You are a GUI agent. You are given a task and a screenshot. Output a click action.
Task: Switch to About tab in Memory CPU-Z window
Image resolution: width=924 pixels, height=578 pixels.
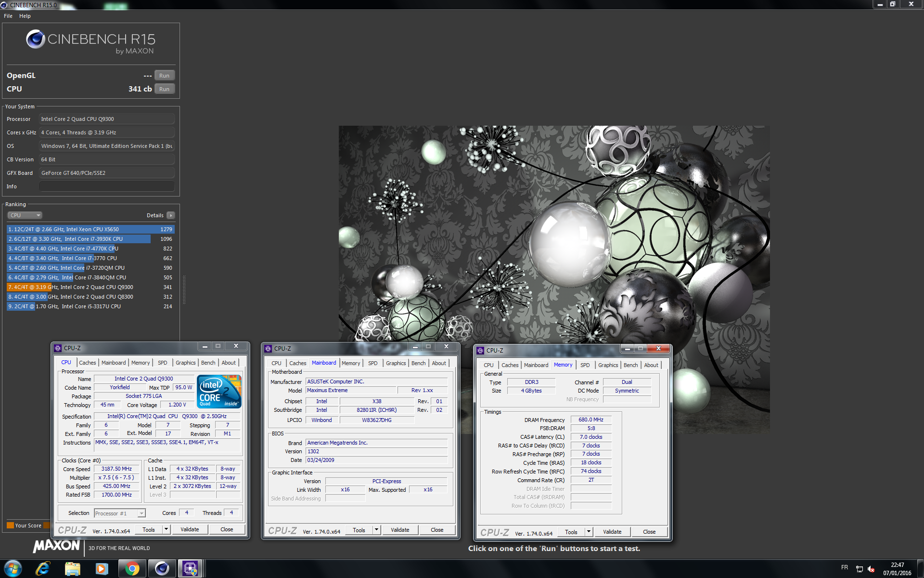point(651,365)
